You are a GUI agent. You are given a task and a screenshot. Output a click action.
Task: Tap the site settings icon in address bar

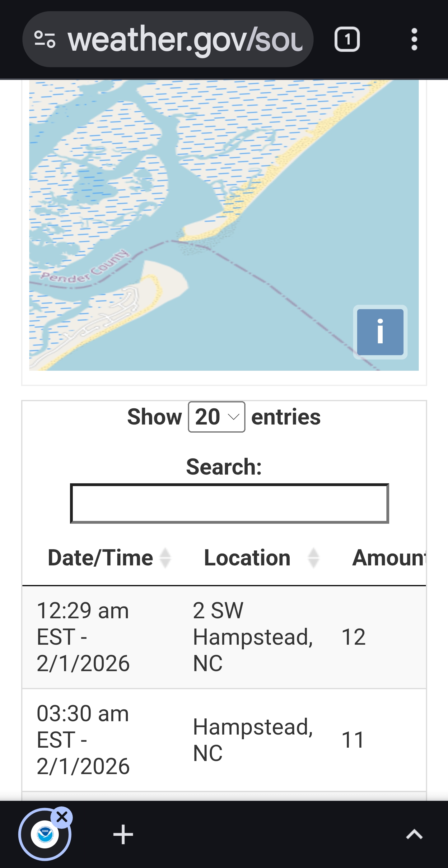(45, 39)
